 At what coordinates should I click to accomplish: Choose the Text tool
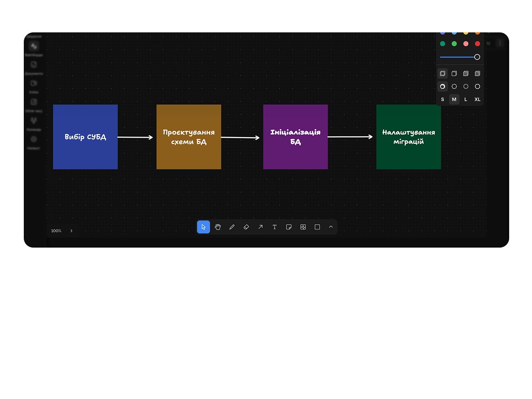click(275, 227)
